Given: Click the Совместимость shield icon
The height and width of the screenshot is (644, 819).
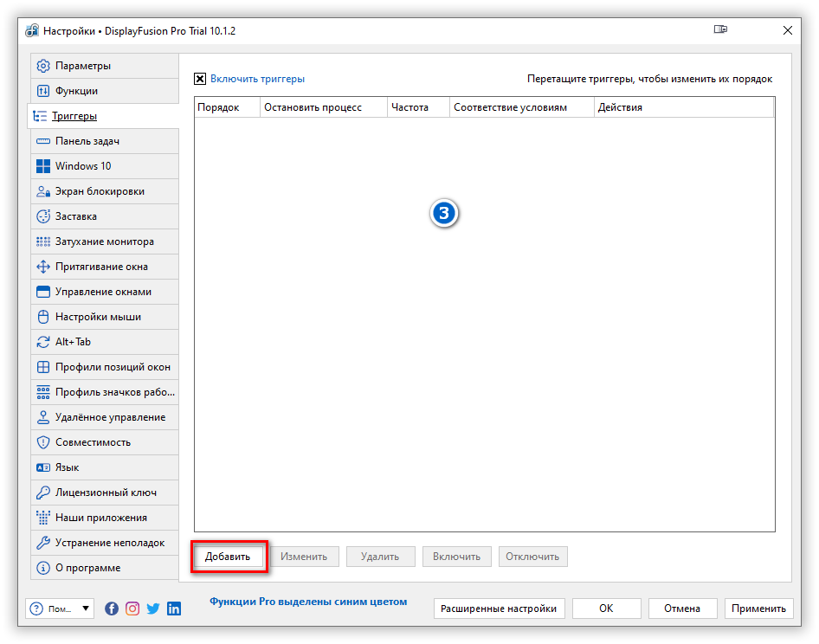Looking at the screenshot, I should 42,441.
